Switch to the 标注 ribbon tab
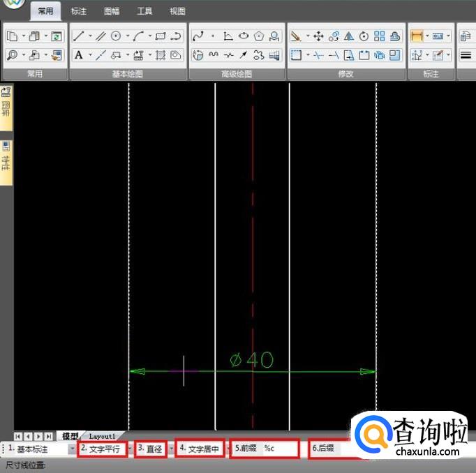 pyautogui.click(x=79, y=11)
